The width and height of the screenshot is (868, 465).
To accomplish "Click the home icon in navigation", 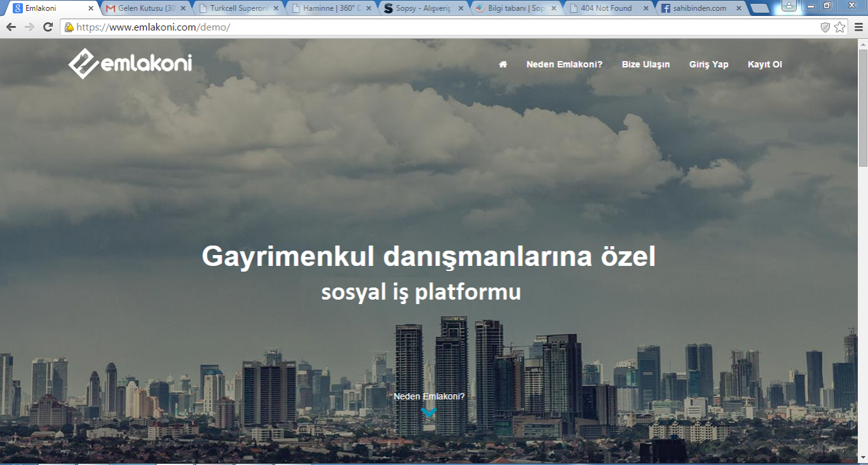I will click(503, 64).
